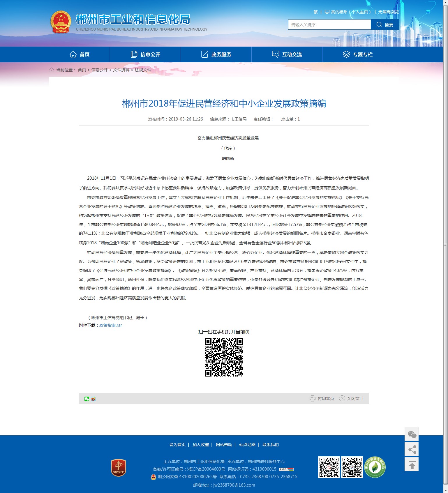This screenshot has height=493, width=448.
Task: Click 站点地图 footer link
Action: [247, 445]
